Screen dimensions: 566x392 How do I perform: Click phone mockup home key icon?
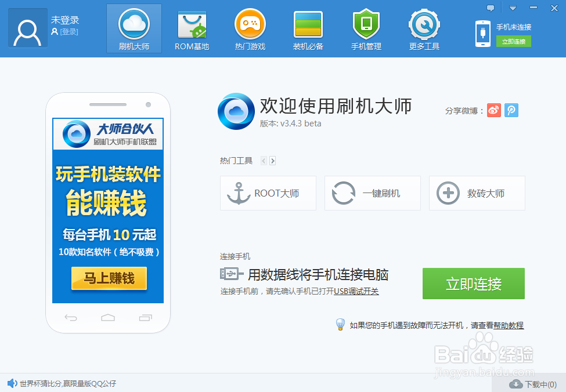click(x=108, y=317)
